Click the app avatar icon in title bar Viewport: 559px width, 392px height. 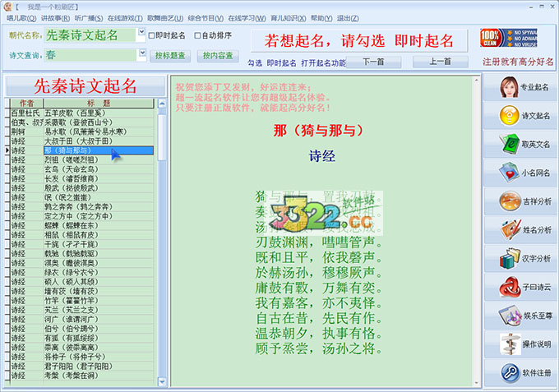point(8,7)
